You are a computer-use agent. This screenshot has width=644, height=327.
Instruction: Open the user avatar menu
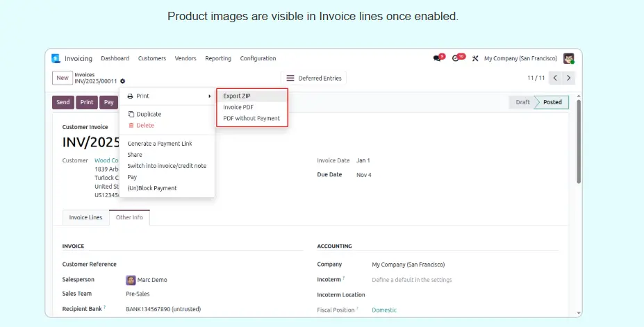pyautogui.click(x=568, y=58)
